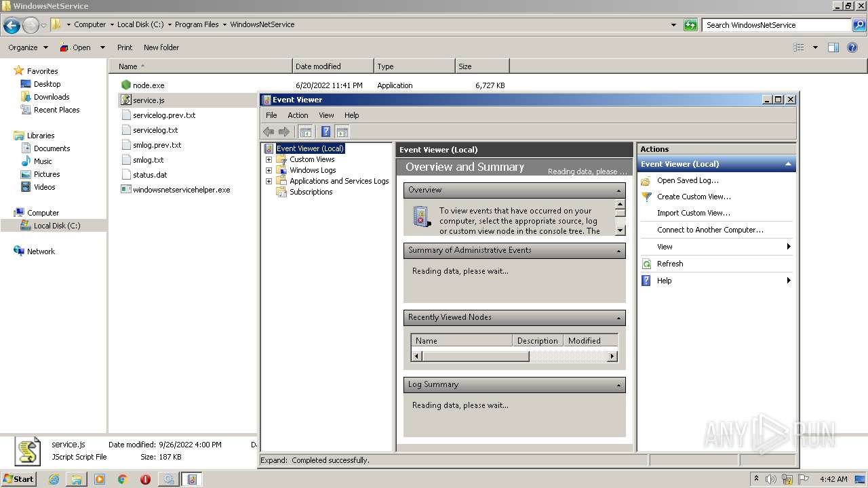Image resolution: width=868 pixels, height=488 pixels.
Task: Expand Applications and Services Logs node
Action: coord(269,181)
